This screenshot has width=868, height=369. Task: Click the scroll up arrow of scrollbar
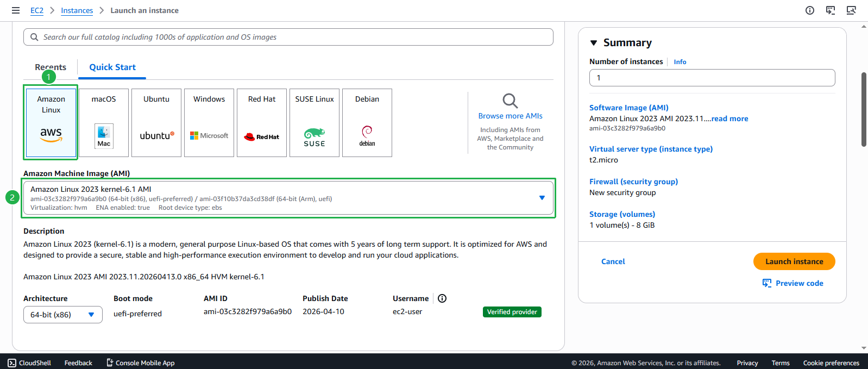coord(864,26)
